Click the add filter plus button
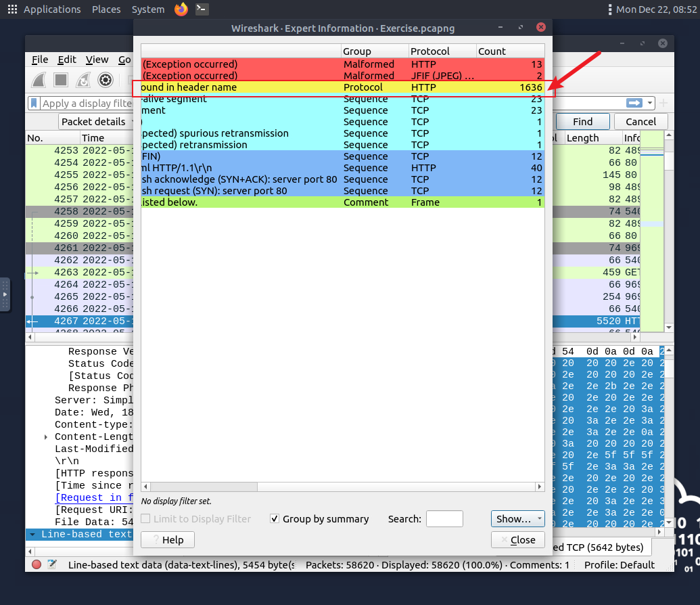 tap(664, 104)
